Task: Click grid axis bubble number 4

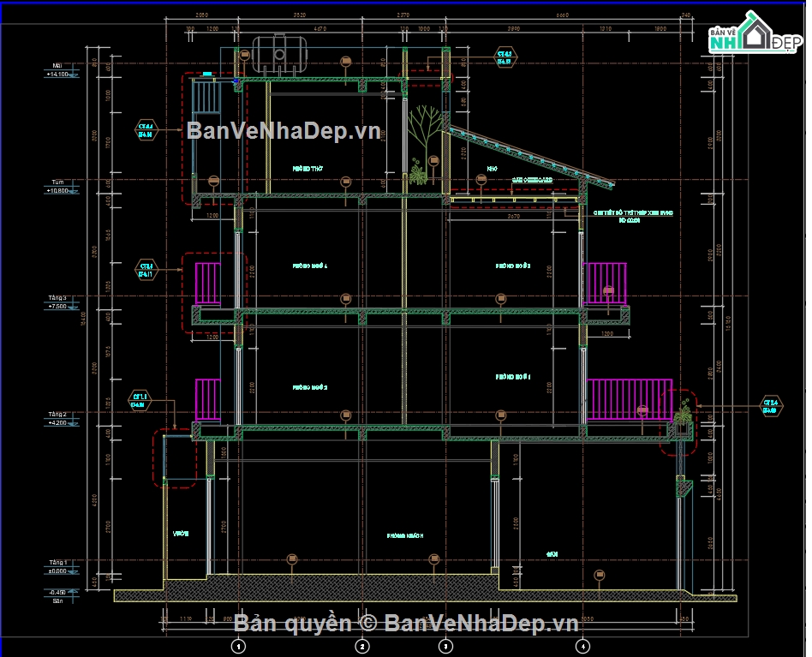Action: (x=582, y=645)
